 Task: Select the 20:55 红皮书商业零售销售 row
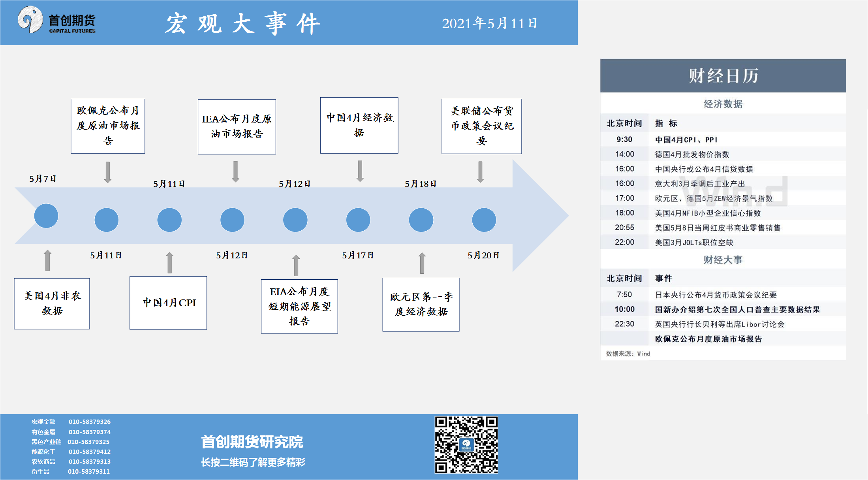[x=723, y=227]
